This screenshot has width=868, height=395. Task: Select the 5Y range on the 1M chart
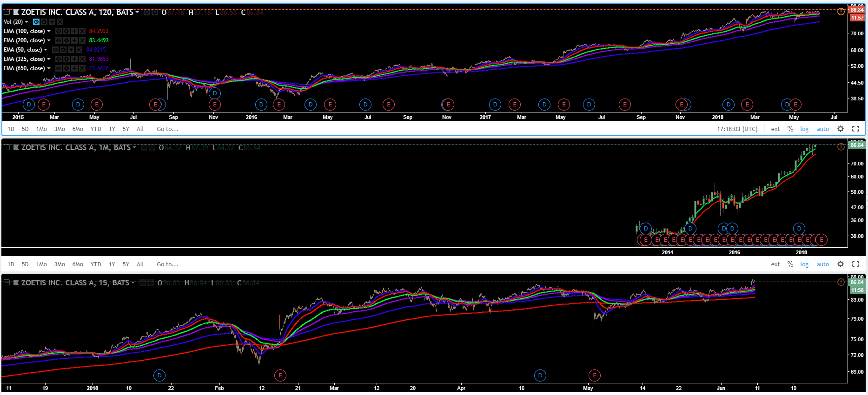tap(126, 264)
